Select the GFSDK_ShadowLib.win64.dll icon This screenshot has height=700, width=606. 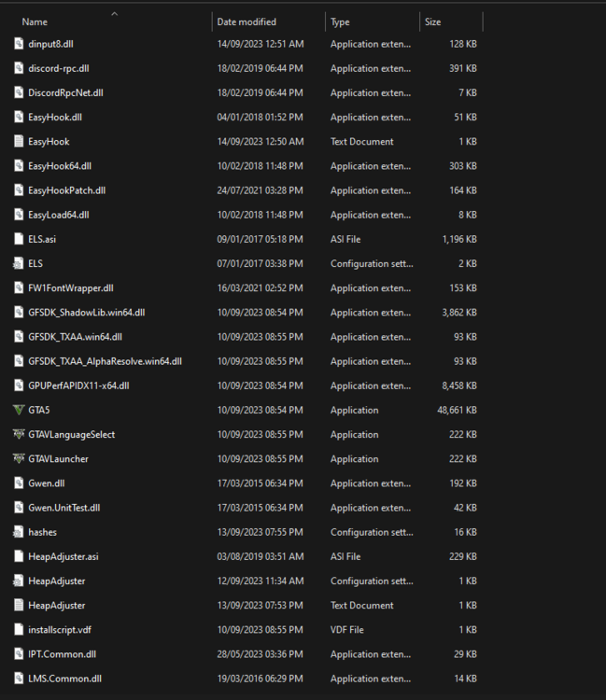19,313
